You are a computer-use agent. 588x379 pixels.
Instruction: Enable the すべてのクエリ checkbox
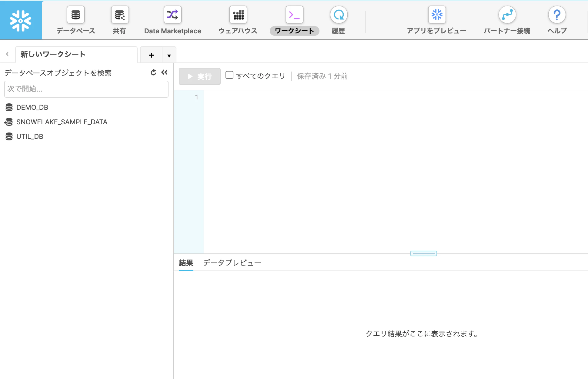click(x=229, y=75)
